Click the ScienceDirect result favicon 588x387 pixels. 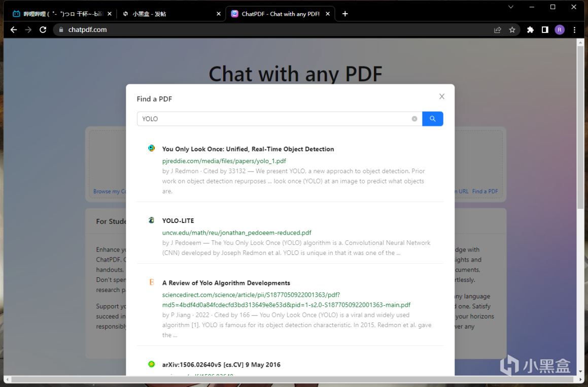click(x=152, y=282)
